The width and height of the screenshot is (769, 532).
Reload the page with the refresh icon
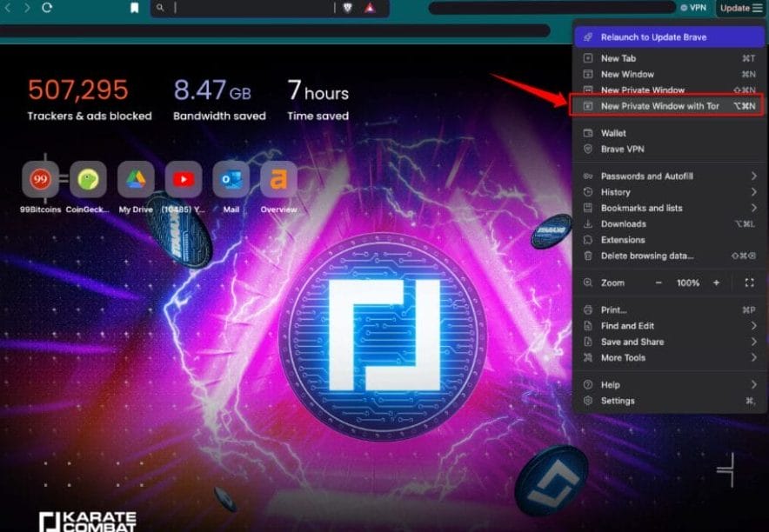(47, 8)
